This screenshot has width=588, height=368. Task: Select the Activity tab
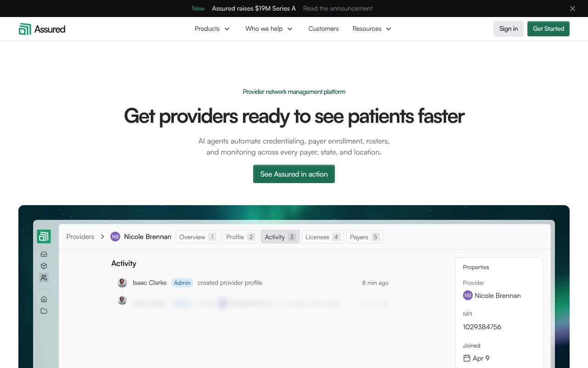tap(280, 237)
